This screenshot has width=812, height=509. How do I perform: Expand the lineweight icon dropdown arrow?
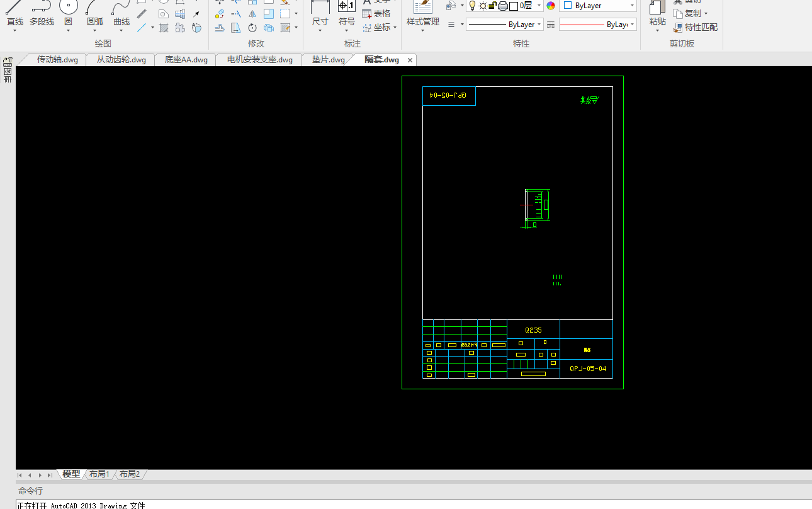(x=462, y=25)
